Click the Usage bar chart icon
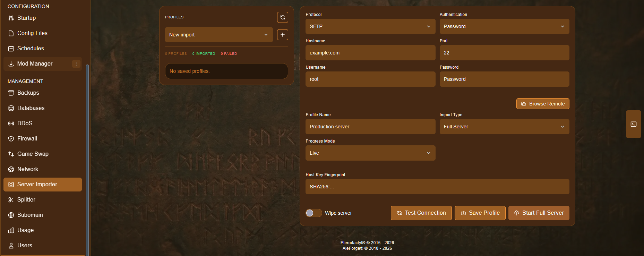 pos(11,230)
